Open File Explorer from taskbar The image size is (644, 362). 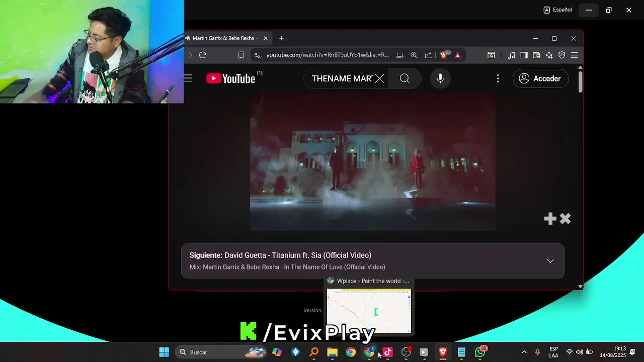[332, 352]
